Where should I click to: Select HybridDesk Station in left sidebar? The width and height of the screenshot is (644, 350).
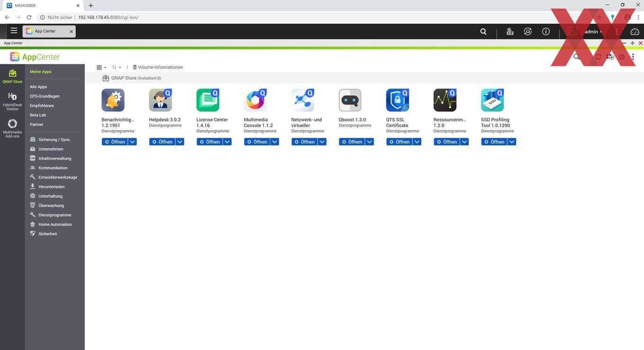(12, 101)
